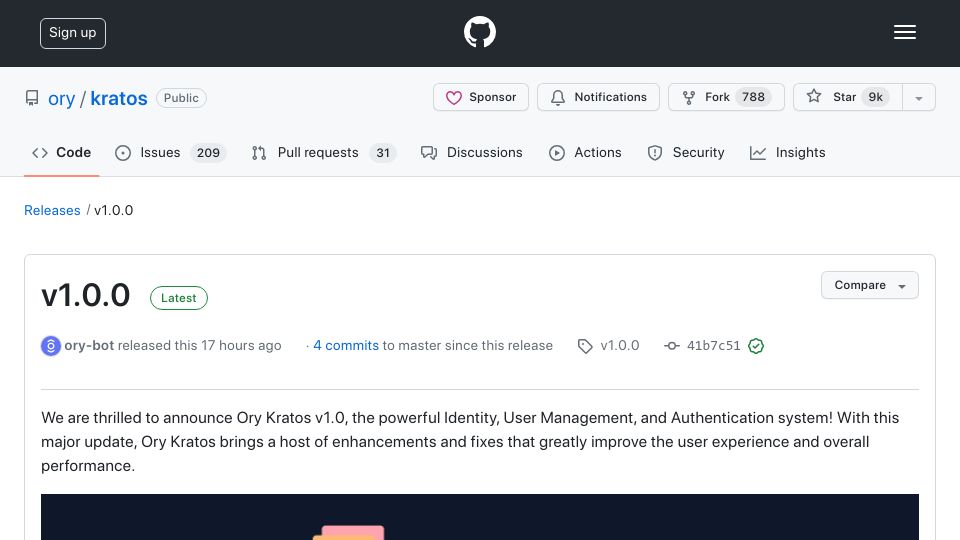Screen dimensions: 960x540
Task: Click the v1.0.0 release heading
Action: point(86,296)
